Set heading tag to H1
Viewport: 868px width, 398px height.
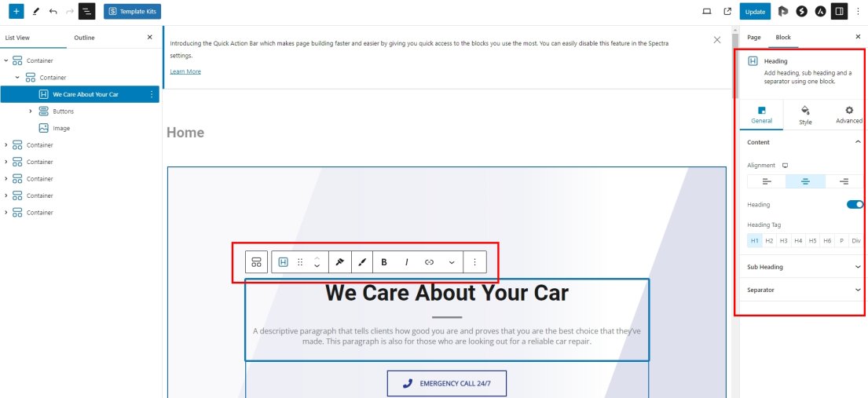[x=755, y=241]
